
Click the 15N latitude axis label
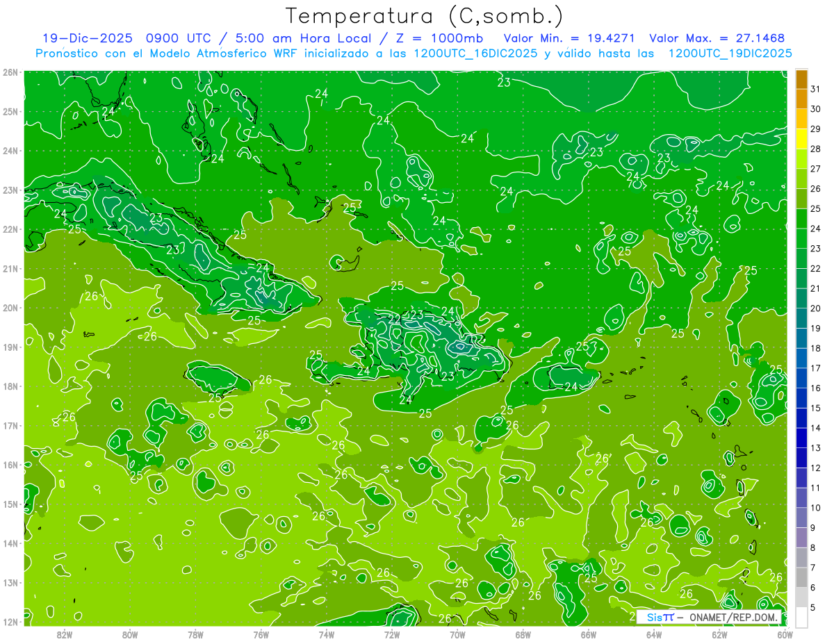coord(10,504)
